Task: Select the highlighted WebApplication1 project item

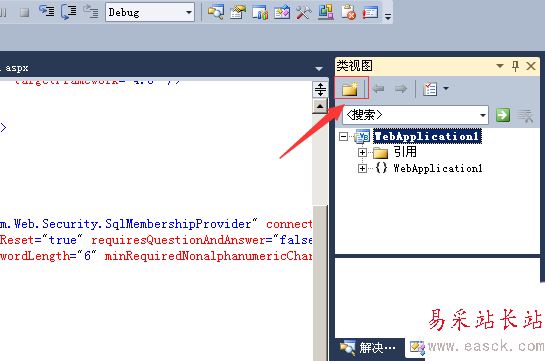Action: (428, 136)
